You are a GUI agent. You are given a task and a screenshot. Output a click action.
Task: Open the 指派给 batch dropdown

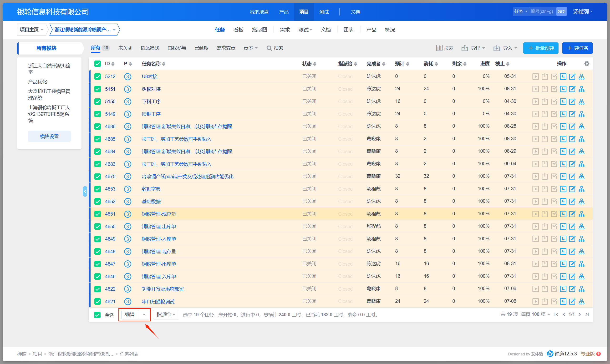(x=166, y=315)
